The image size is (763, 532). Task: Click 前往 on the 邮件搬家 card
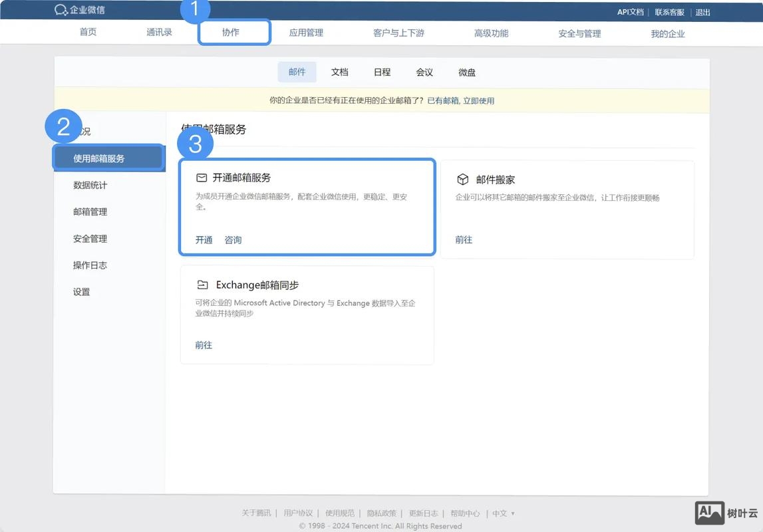click(x=464, y=239)
